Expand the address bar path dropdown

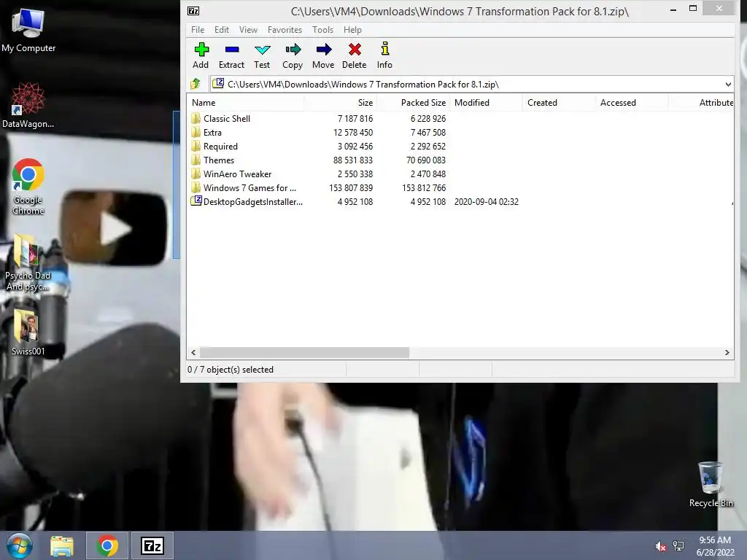click(x=727, y=85)
